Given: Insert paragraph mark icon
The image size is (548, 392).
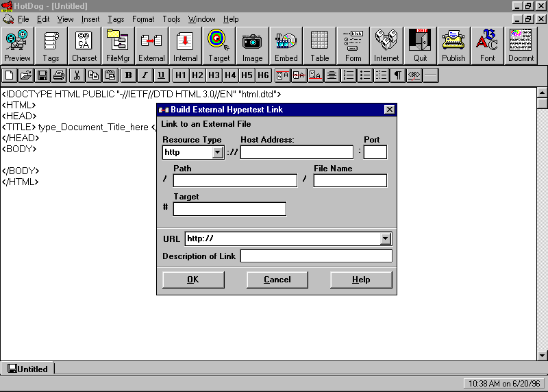Looking at the screenshot, I should [x=398, y=75].
